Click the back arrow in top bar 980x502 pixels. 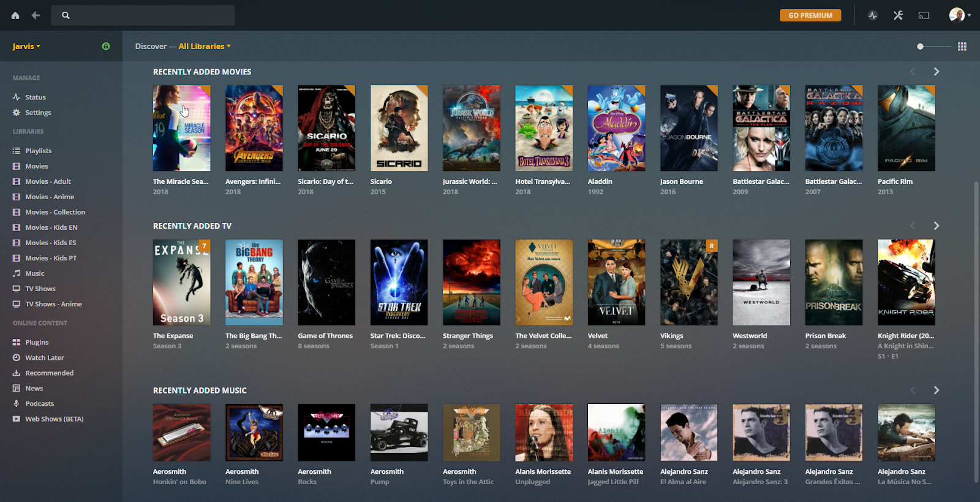[x=36, y=15]
